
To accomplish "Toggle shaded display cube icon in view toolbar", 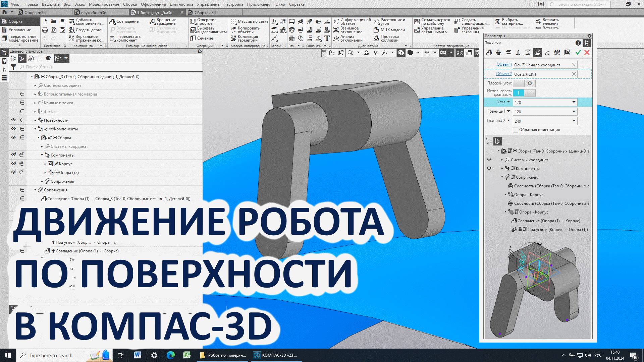I will tap(401, 53).
